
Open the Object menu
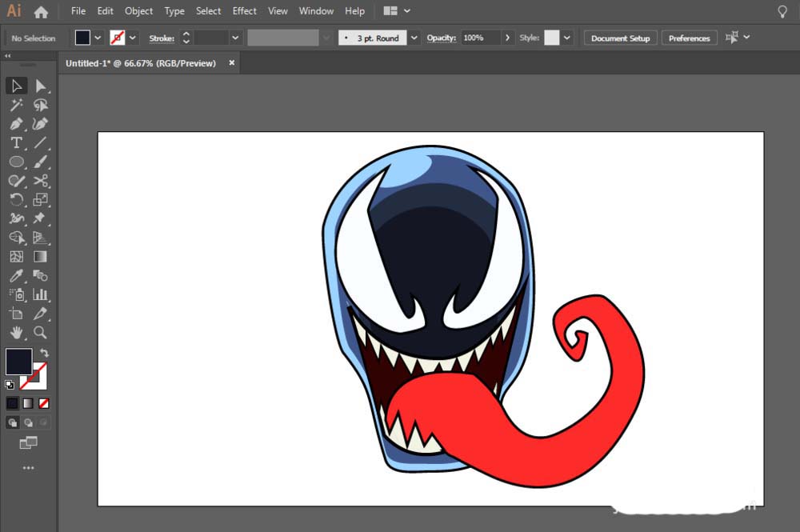click(138, 11)
